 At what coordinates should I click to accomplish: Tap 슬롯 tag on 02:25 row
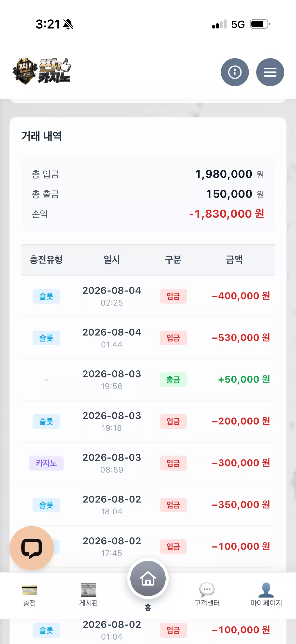click(46, 296)
